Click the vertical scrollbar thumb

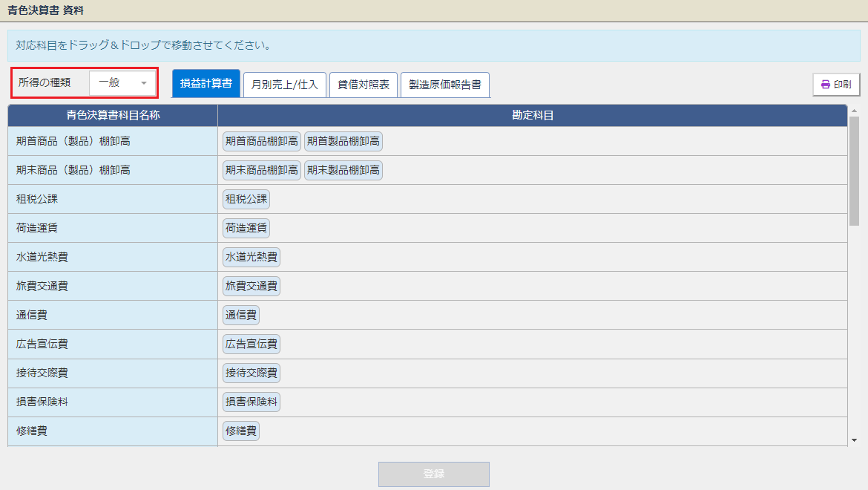pyautogui.click(x=854, y=171)
